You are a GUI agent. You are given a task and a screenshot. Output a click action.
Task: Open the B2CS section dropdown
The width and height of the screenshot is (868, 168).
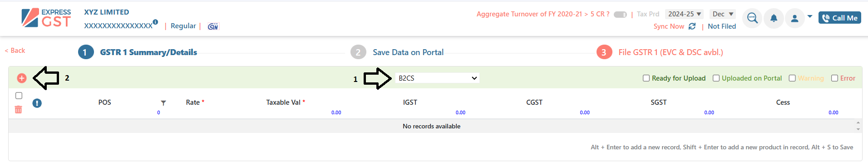coord(437,78)
